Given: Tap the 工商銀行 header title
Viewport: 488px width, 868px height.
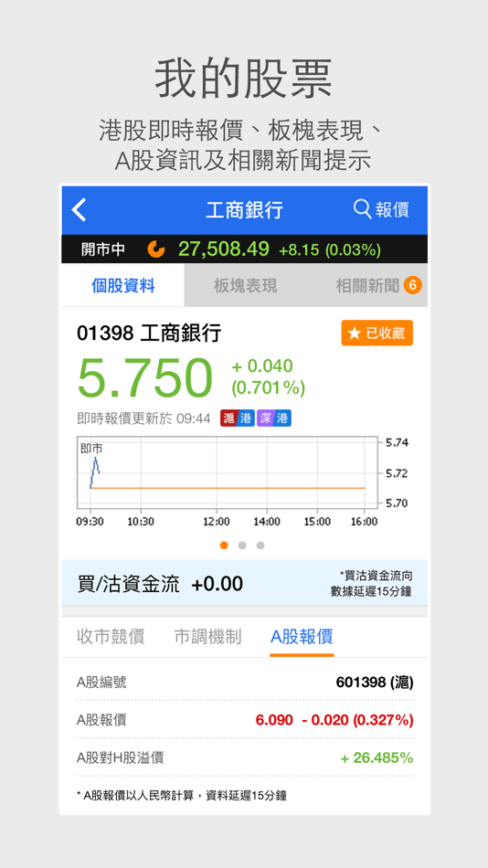Looking at the screenshot, I should 244,210.
